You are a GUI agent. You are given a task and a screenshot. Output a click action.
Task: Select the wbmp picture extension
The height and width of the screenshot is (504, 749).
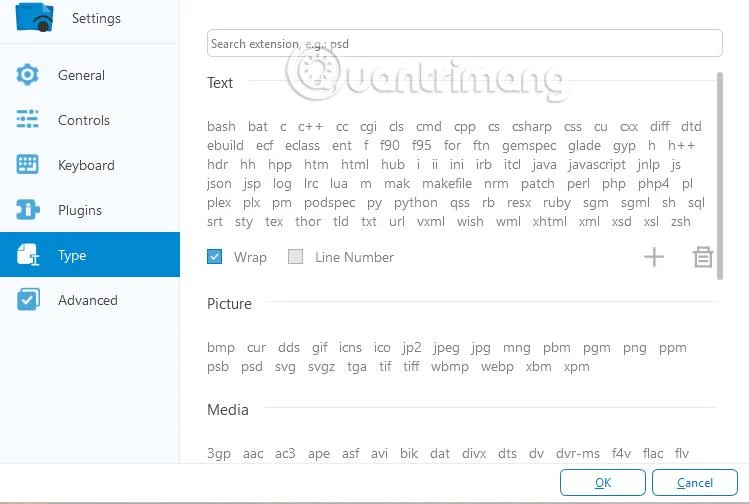(449, 367)
